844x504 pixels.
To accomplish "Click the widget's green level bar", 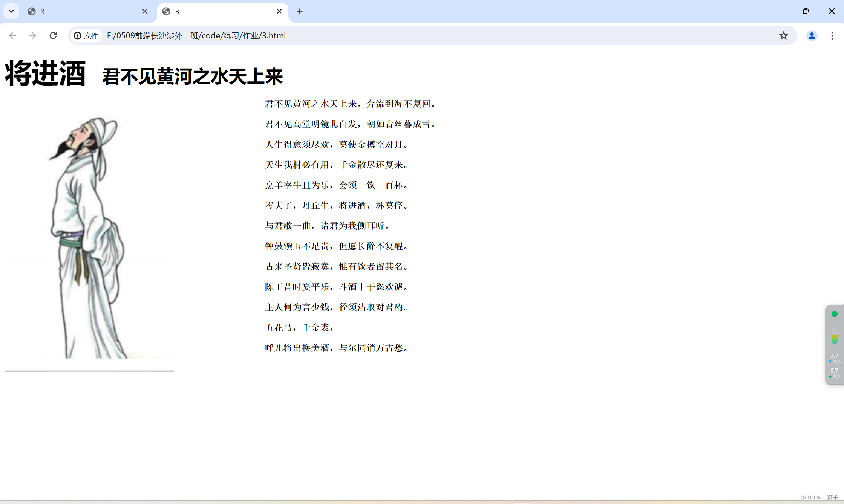I will click(835, 339).
